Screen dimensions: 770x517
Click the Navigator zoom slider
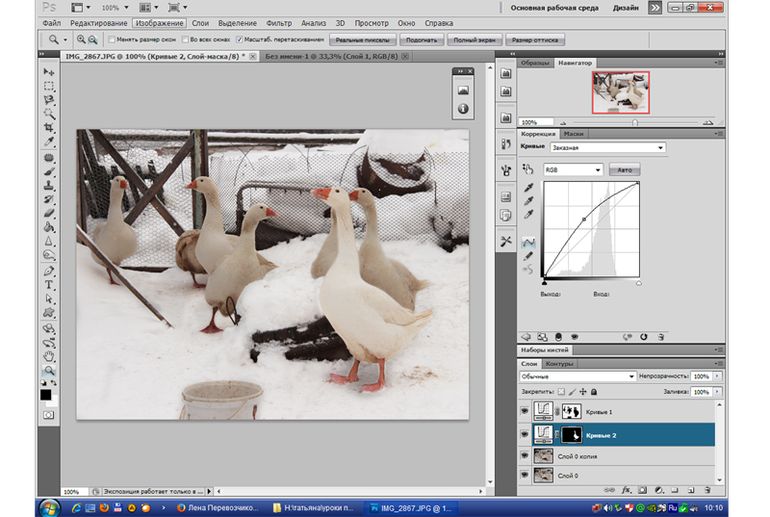pos(635,122)
